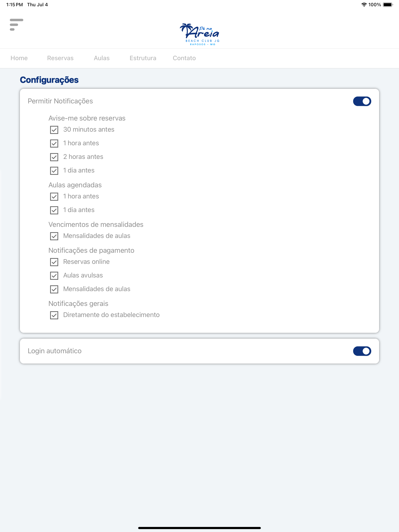Viewport: 399px width, 532px height.
Task: Tap the Wi-Fi status icon
Action: coord(364,4)
